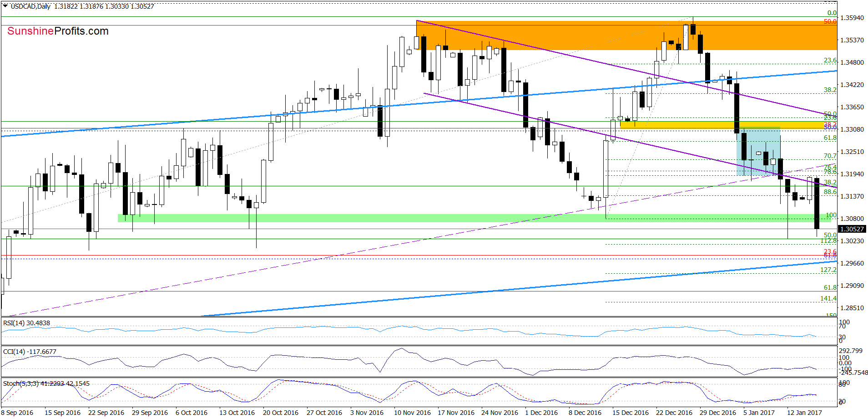Click the 3 Nov 2016 date label
Viewport: 868px width, 419px height.
[x=367, y=413]
